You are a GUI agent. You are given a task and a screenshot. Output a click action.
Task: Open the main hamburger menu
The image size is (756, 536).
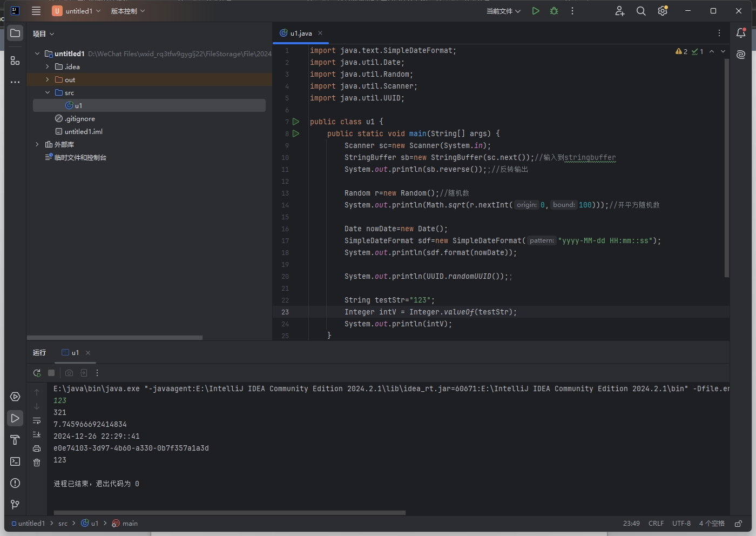point(36,11)
